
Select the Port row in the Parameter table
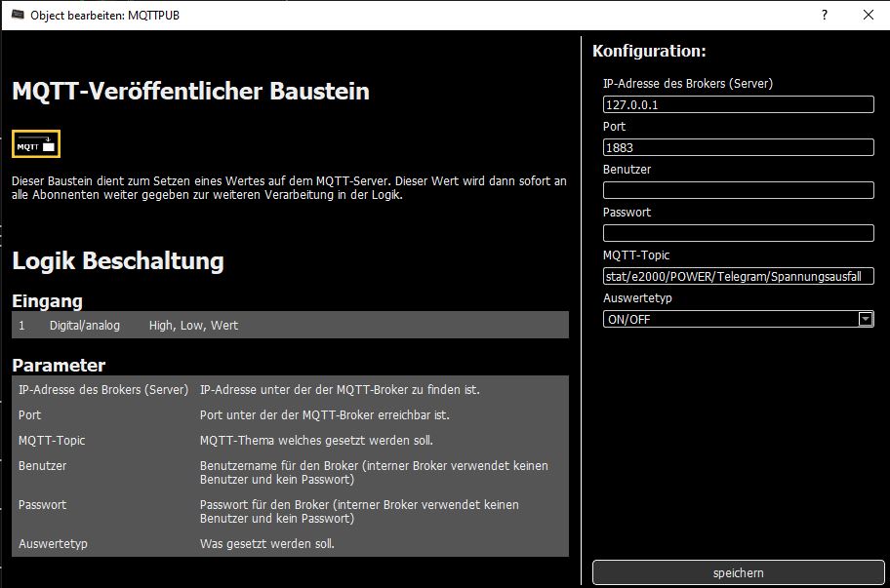290,415
